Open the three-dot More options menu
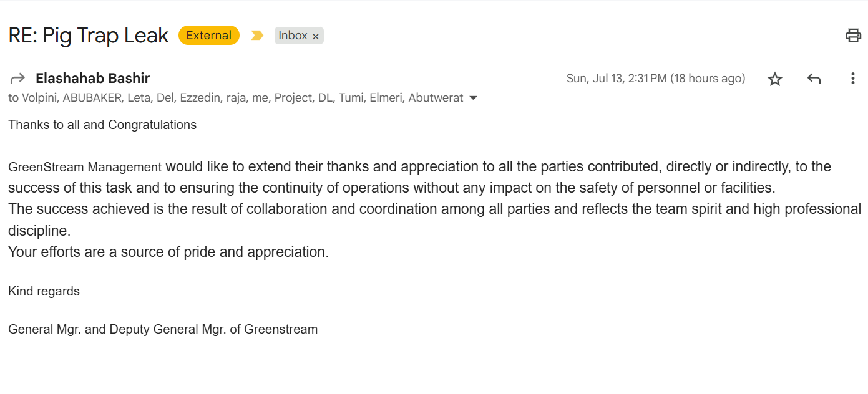 pyautogui.click(x=852, y=79)
